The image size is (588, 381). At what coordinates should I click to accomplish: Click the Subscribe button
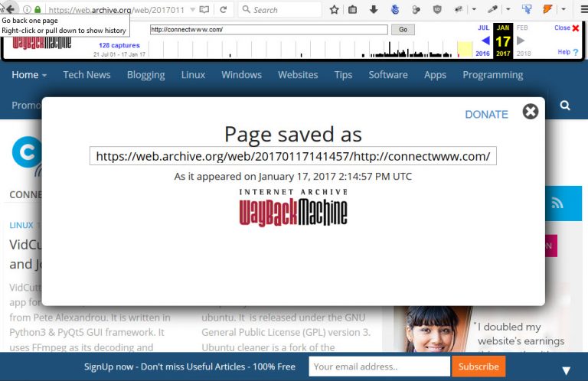[479, 366]
